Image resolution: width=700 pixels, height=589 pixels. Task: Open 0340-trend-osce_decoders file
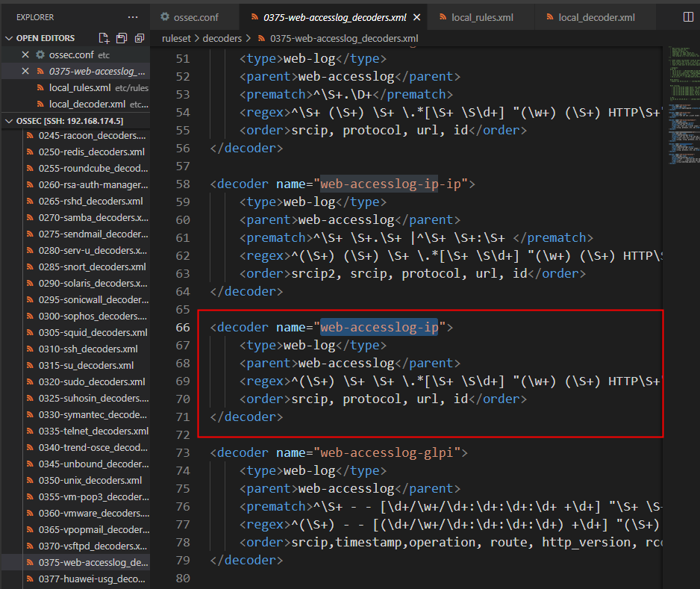pyautogui.click(x=76, y=447)
